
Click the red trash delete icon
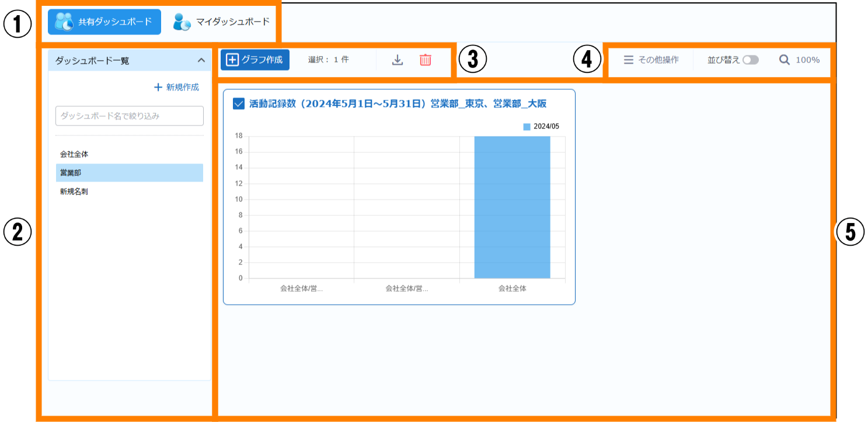pyautogui.click(x=426, y=60)
